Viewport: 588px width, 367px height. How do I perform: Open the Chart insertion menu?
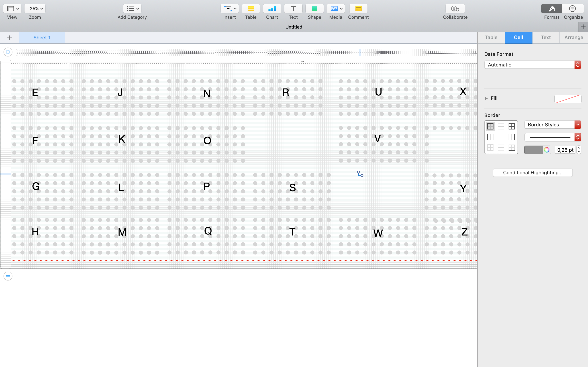pos(272,9)
